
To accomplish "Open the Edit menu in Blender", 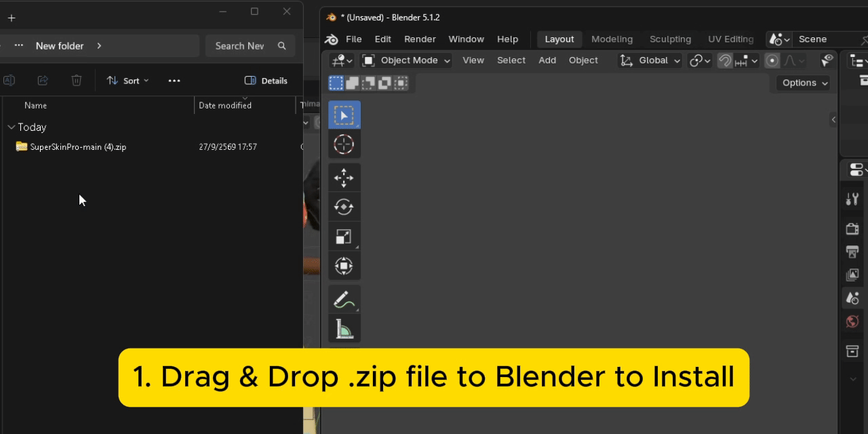I will (x=383, y=39).
